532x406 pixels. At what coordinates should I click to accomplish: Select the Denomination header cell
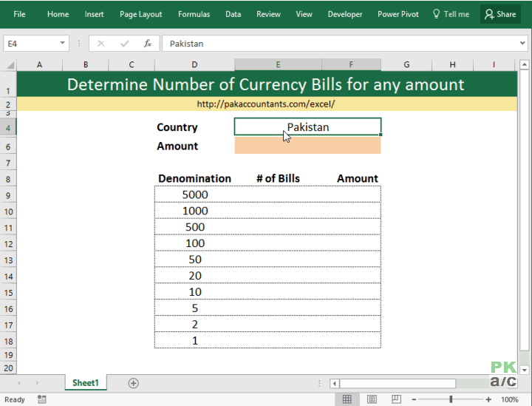click(194, 178)
